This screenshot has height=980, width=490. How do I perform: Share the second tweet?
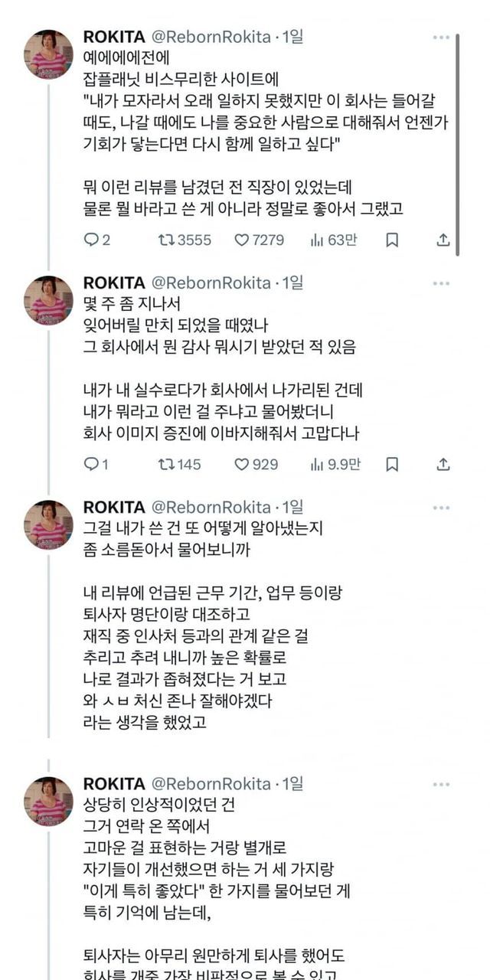point(443,464)
